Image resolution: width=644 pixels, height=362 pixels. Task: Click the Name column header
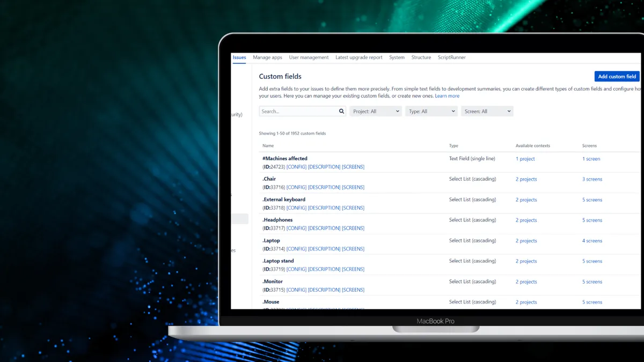[268, 146]
